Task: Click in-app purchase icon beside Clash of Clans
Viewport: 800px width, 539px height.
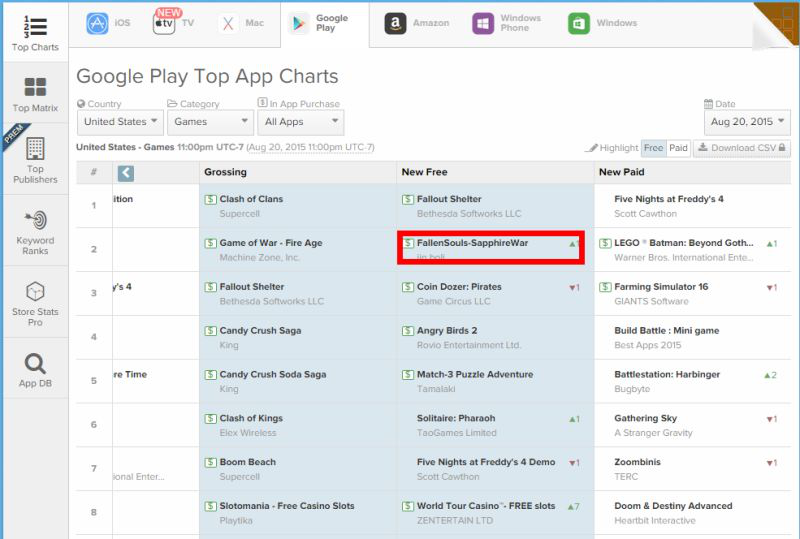Action: [x=210, y=200]
